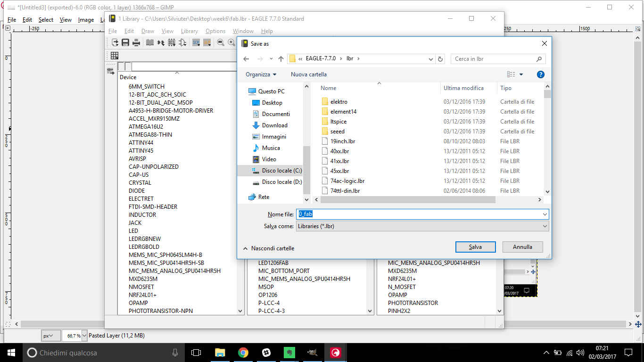The height and width of the screenshot is (362, 644).
Task: Click the search magnifier in Cerca in lbr
Action: 539,59
